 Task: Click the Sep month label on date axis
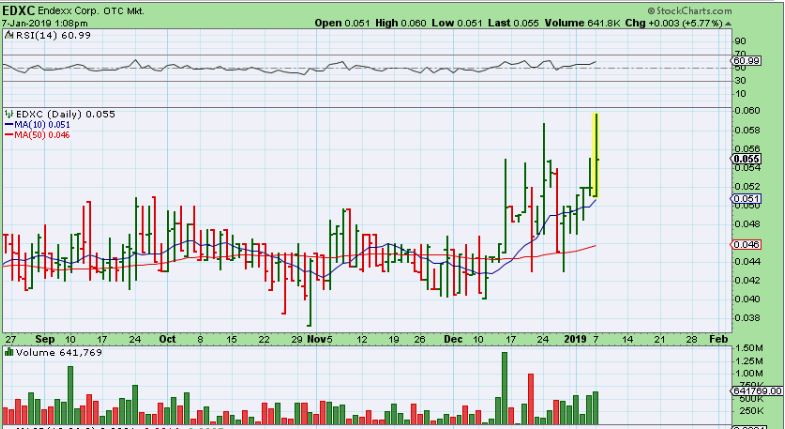[x=45, y=339]
